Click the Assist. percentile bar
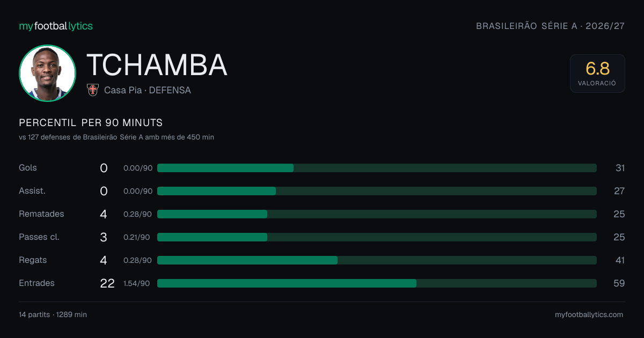 click(377, 191)
